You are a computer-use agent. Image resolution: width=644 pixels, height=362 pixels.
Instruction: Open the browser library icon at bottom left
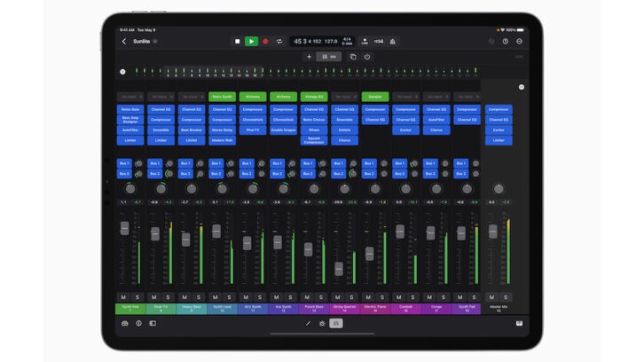(124, 323)
